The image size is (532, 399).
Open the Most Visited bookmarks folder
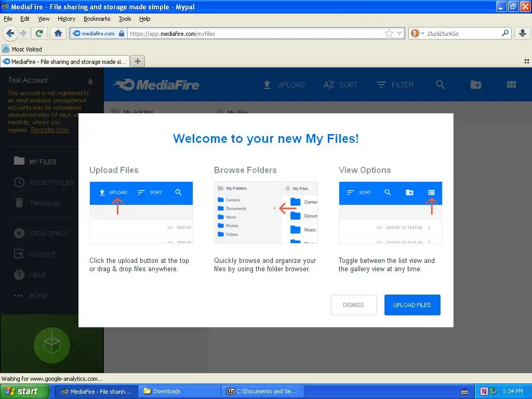point(22,49)
